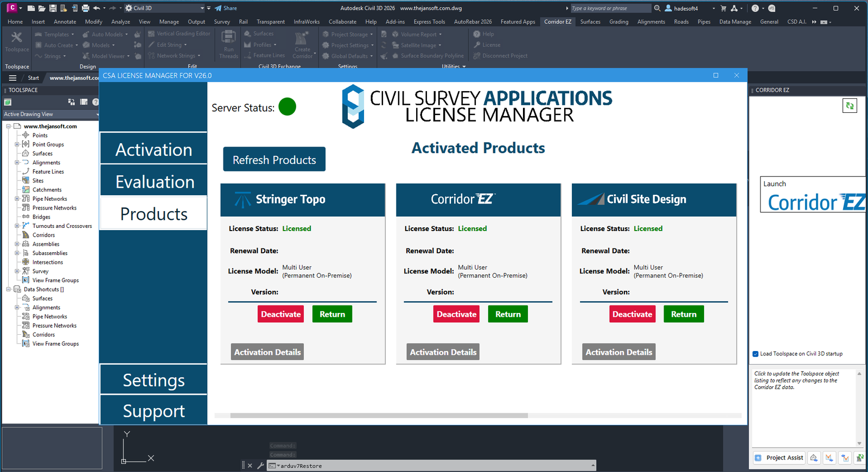Click the green refresh icon in the Corridor EZ panel

[x=850, y=106]
